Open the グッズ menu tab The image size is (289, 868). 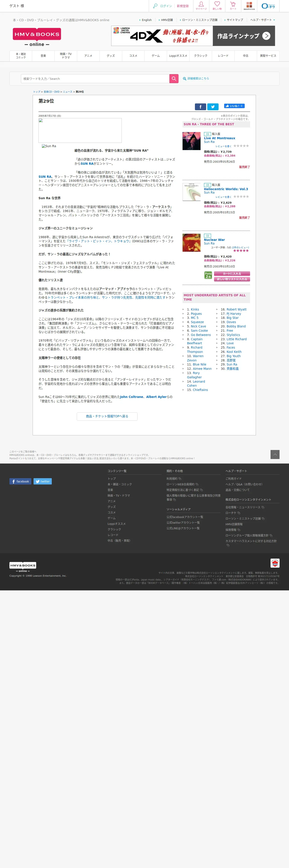tap(111, 56)
